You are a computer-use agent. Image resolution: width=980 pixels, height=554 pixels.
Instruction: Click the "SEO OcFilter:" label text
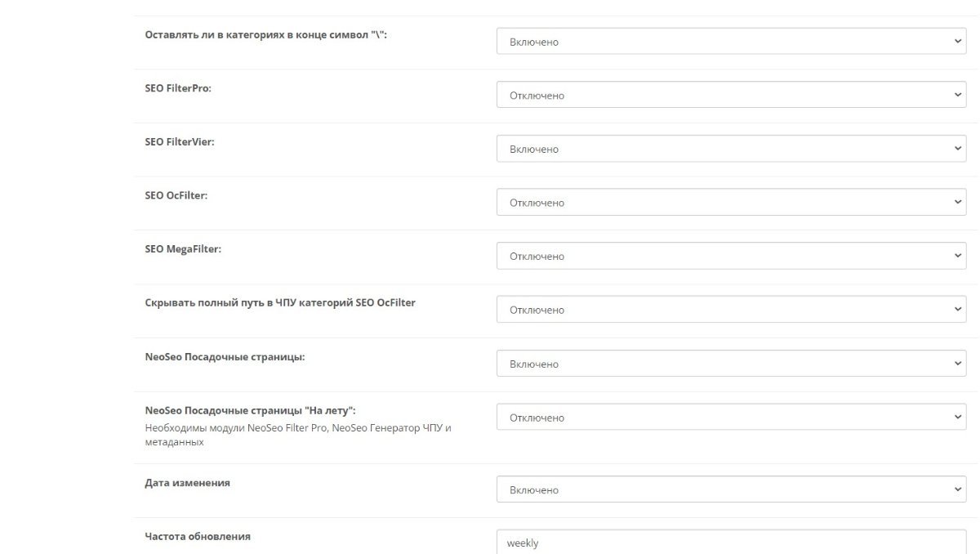pyautogui.click(x=176, y=195)
